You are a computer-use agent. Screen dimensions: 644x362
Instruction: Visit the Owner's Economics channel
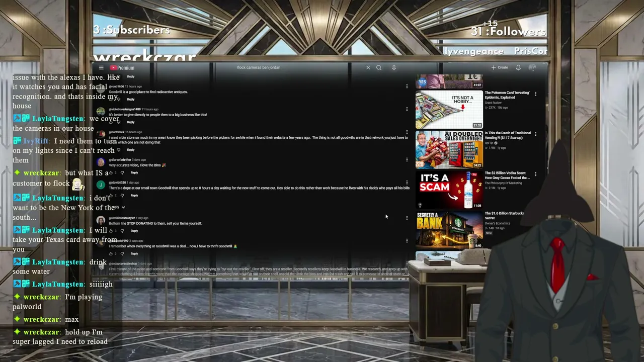coord(498,223)
